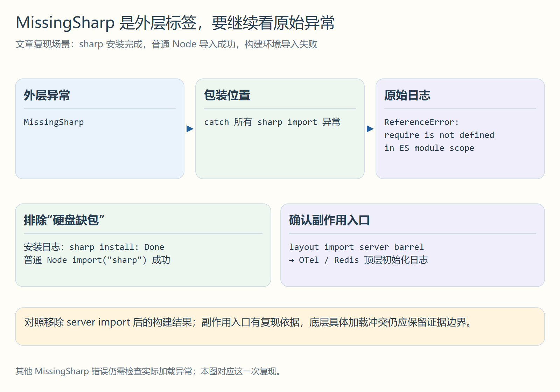The width and height of the screenshot is (560, 392).
Task: Click the title 'MissingSharp 是外层标签，要继续看原始异常'
Action: (x=175, y=23)
